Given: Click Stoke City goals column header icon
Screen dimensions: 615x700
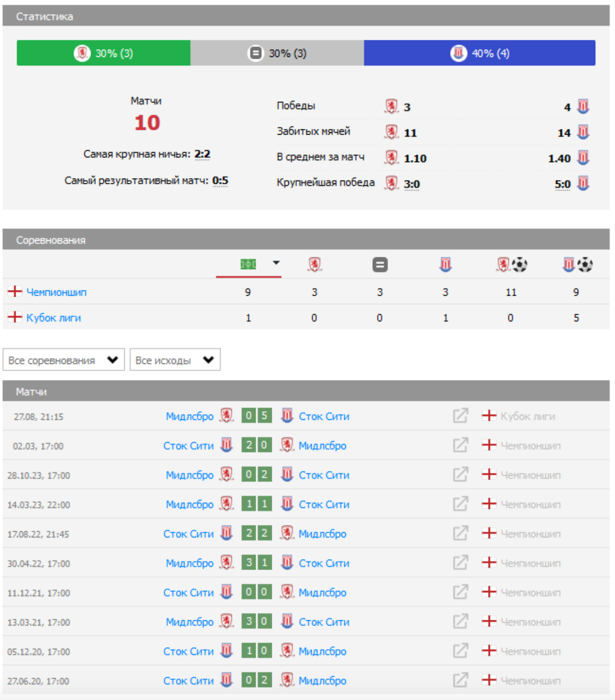Looking at the screenshot, I should click(577, 265).
